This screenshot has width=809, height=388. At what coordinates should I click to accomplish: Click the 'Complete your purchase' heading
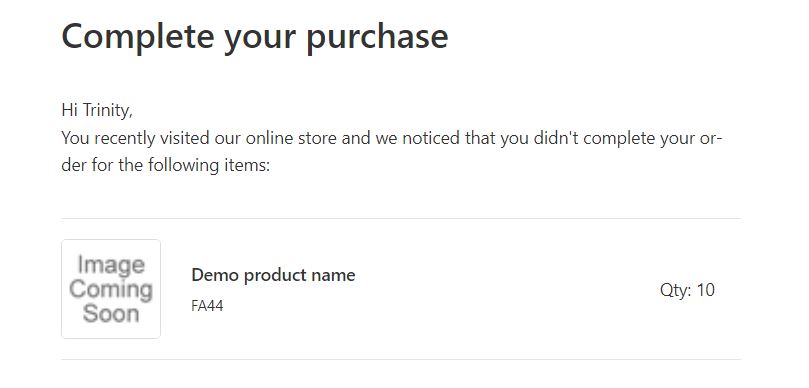[x=255, y=37]
